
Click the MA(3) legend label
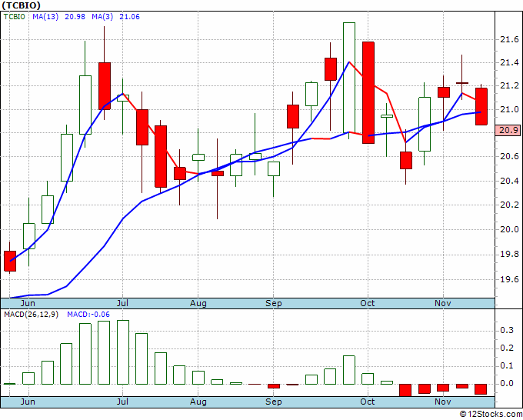pyautogui.click(x=102, y=17)
